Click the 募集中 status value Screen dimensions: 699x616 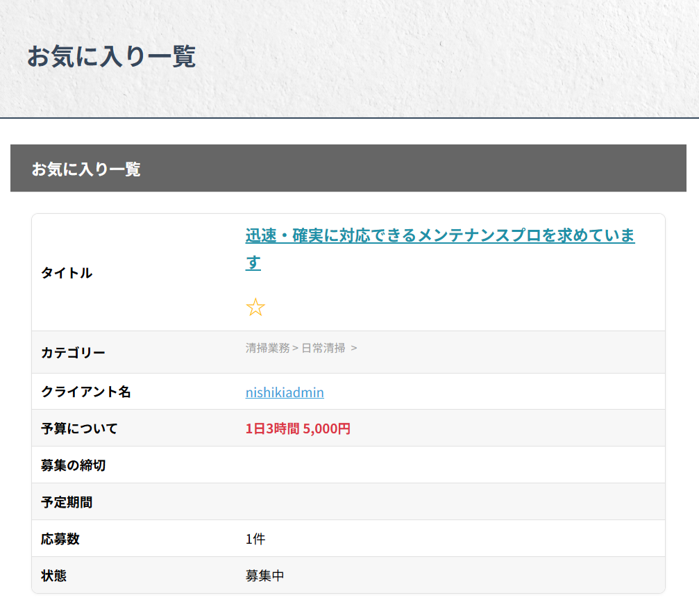point(264,576)
